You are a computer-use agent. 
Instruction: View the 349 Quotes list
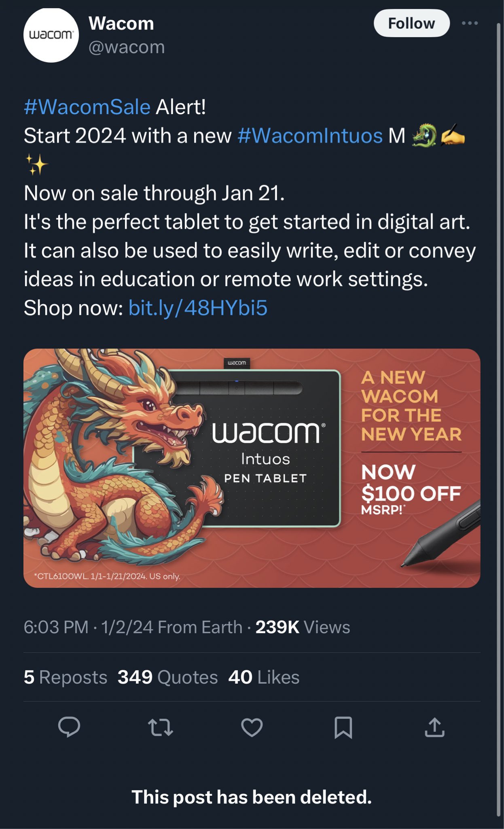click(x=167, y=677)
